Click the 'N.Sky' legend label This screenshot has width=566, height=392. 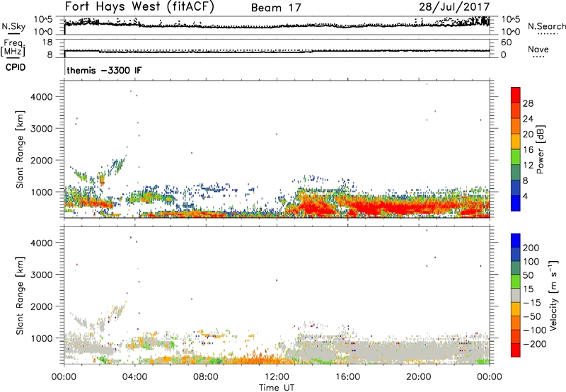(13, 26)
